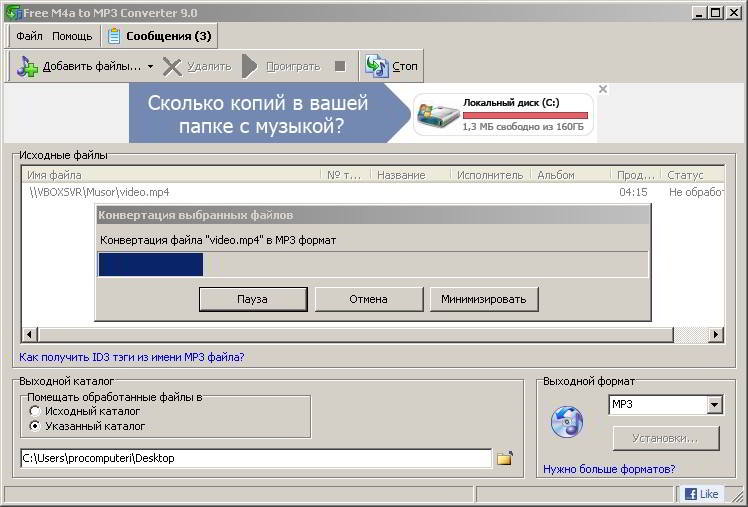
Task: Click the application icon in title bar
Action: pyautogui.click(x=13, y=12)
